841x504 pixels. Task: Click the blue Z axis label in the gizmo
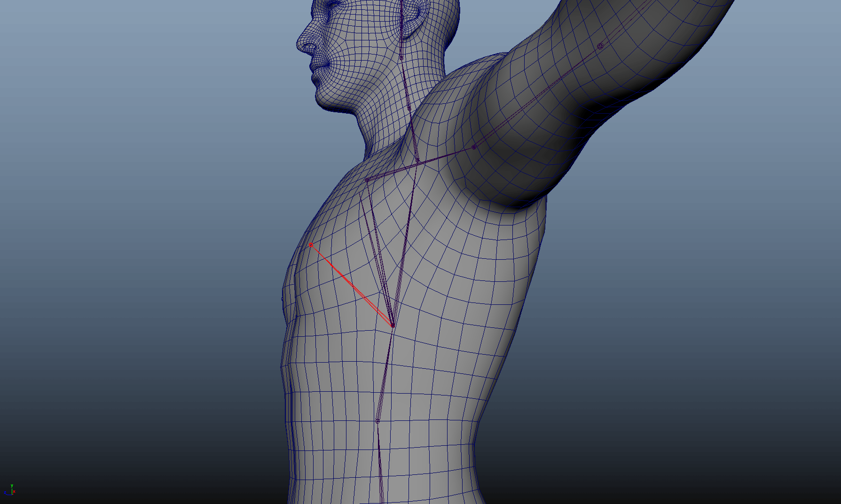[x=5, y=493]
